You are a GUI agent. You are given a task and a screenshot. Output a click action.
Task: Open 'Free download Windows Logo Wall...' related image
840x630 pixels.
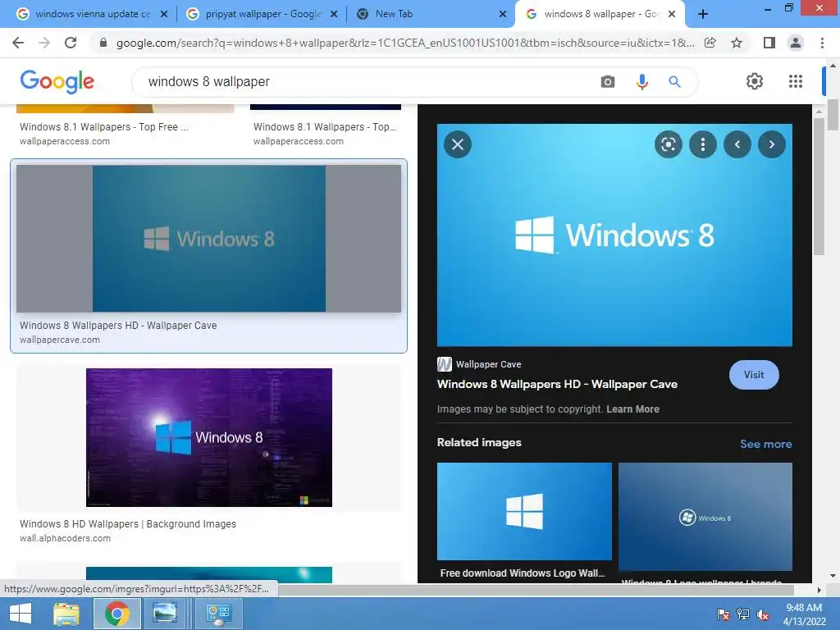coord(524,512)
